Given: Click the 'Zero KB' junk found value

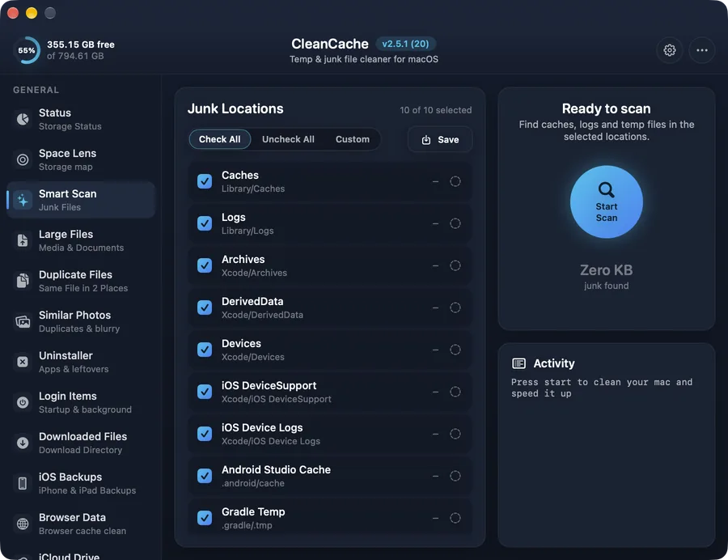Looking at the screenshot, I should tap(606, 269).
